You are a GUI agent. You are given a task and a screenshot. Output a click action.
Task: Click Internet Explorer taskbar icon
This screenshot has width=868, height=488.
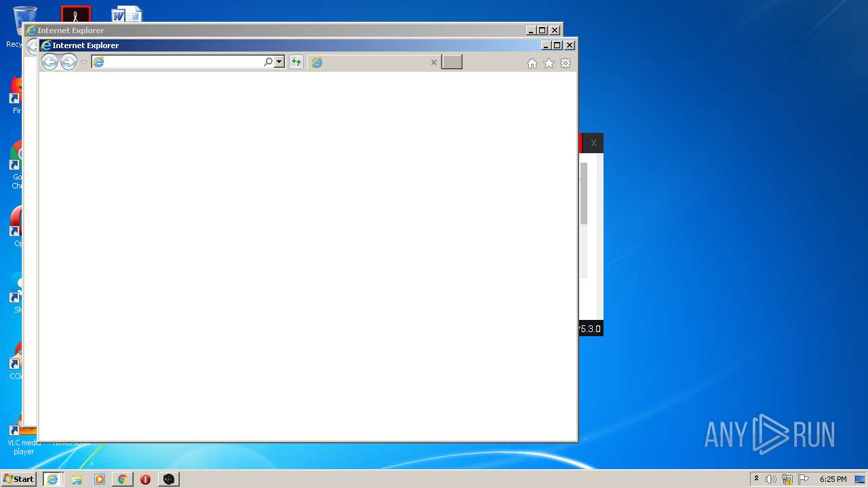click(52, 479)
